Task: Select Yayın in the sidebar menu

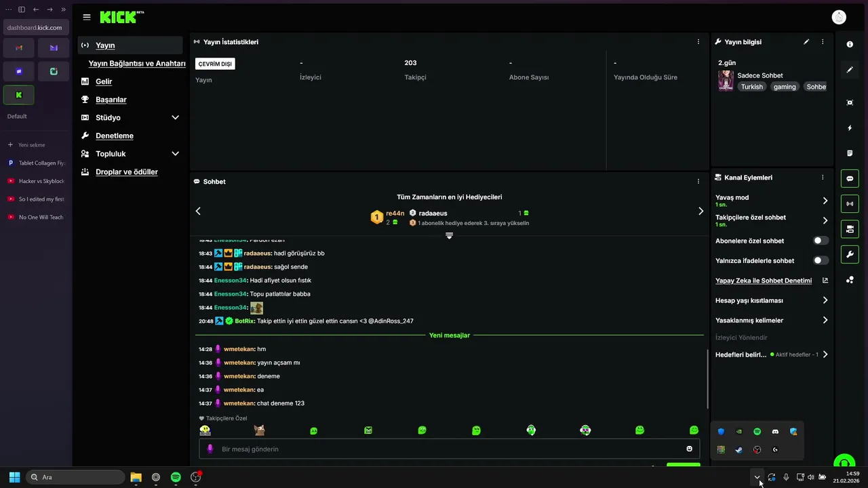Action: pyautogui.click(x=130, y=45)
